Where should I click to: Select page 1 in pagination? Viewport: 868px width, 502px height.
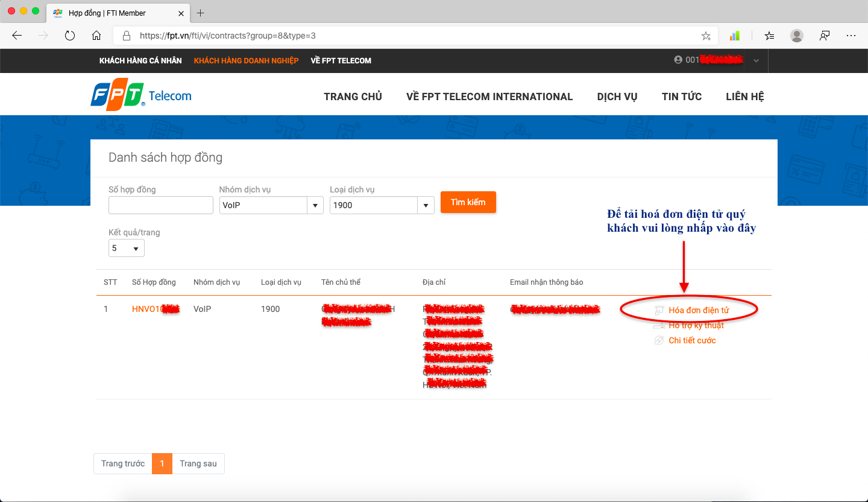point(162,463)
